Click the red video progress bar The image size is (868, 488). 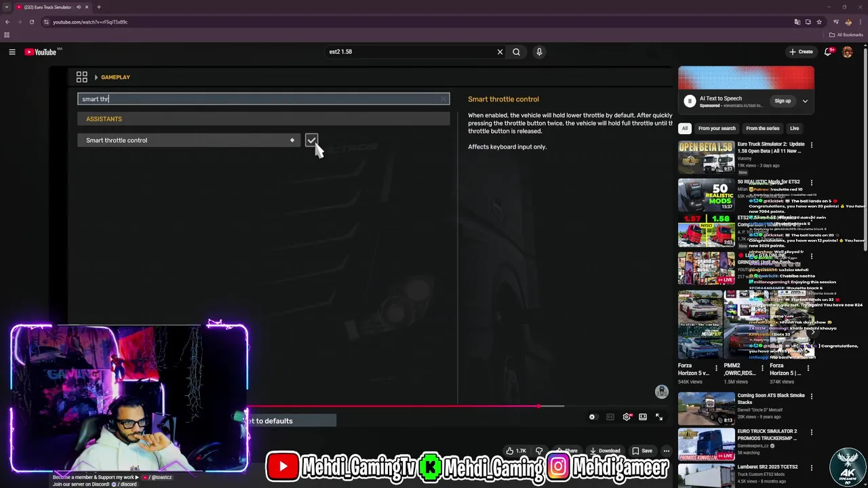(x=393, y=407)
